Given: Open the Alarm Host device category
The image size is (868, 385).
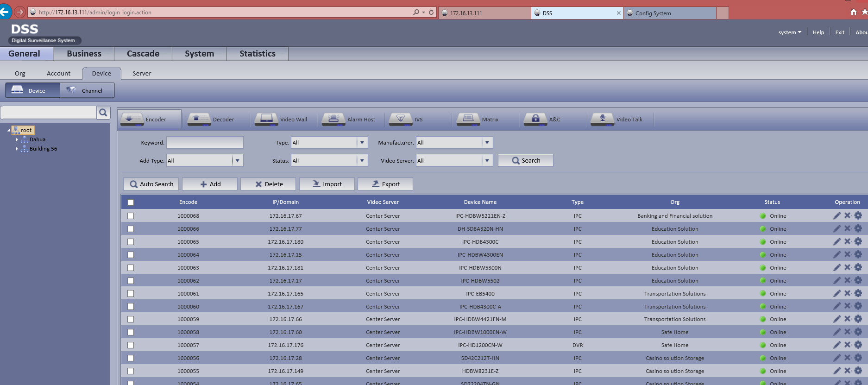Looking at the screenshot, I should coord(333,119).
